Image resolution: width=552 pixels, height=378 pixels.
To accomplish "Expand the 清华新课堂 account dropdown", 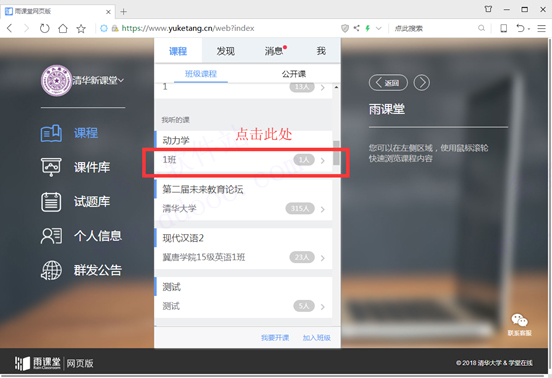I will click(x=98, y=81).
